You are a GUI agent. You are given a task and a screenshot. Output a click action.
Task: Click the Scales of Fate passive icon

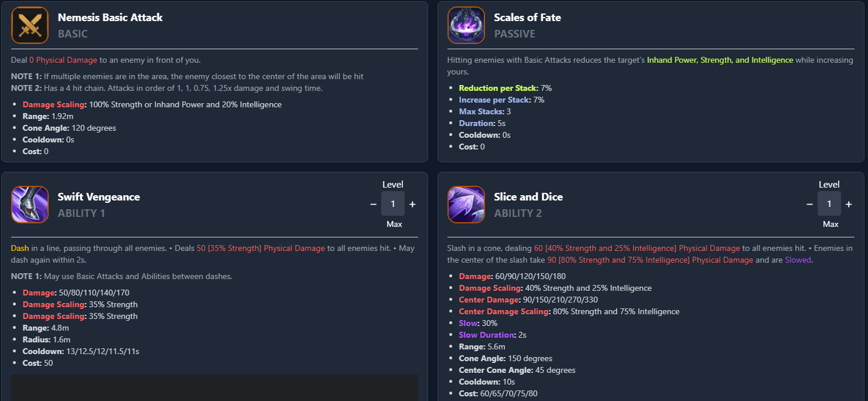[466, 25]
